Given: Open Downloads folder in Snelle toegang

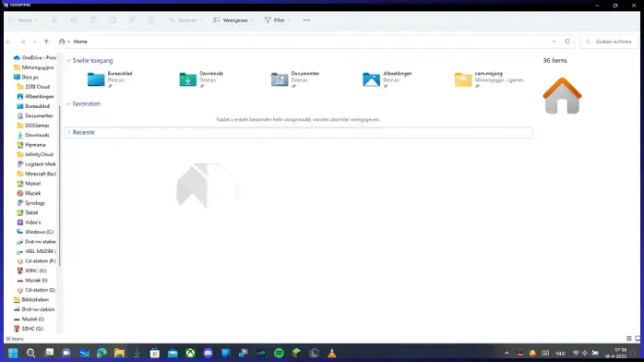Looking at the screenshot, I should 201,78.
